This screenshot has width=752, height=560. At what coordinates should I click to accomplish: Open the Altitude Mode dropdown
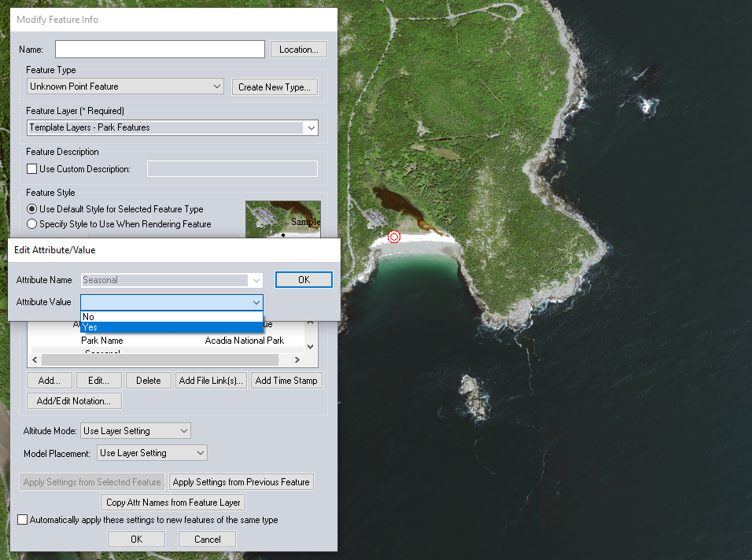tap(135, 431)
